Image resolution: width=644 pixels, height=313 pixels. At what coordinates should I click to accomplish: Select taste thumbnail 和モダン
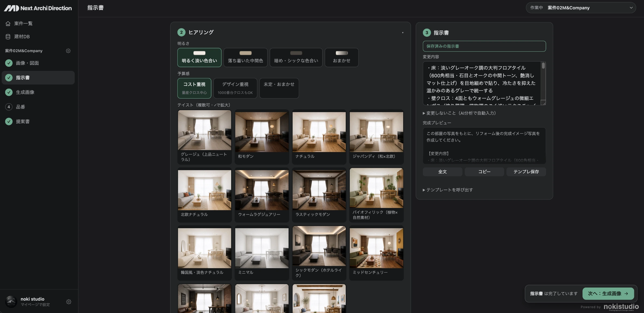tap(262, 137)
